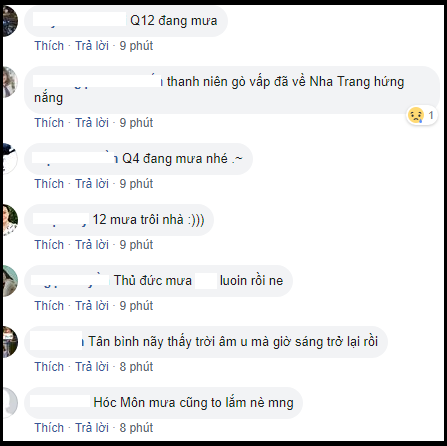Click Thích under the "Thủ đức mưa" comment

pos(49,306)
